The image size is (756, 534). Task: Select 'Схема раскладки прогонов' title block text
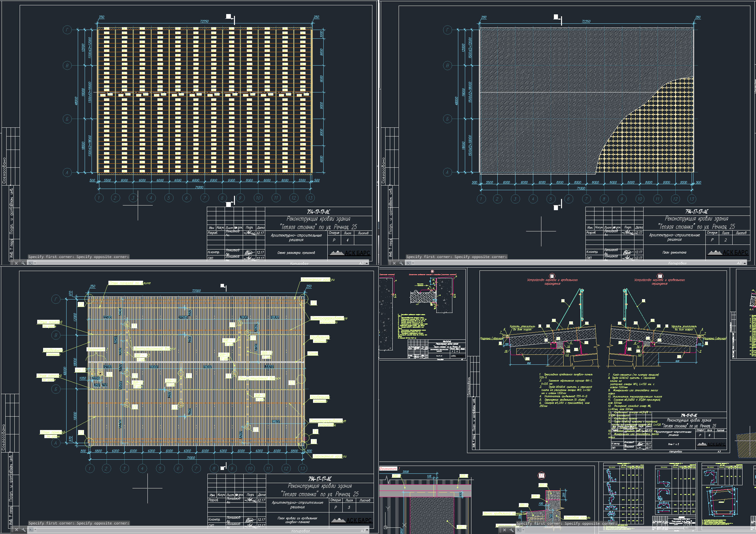tap(296, 253)
